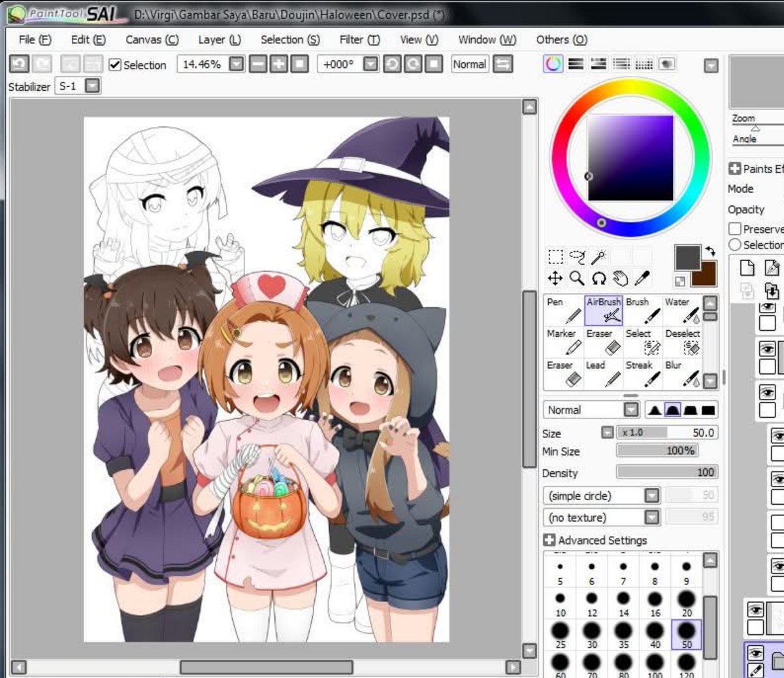Screen dimensions: 784x678
Task: Click the zoom percentage field 14.46%
Action: pos(203,64)
